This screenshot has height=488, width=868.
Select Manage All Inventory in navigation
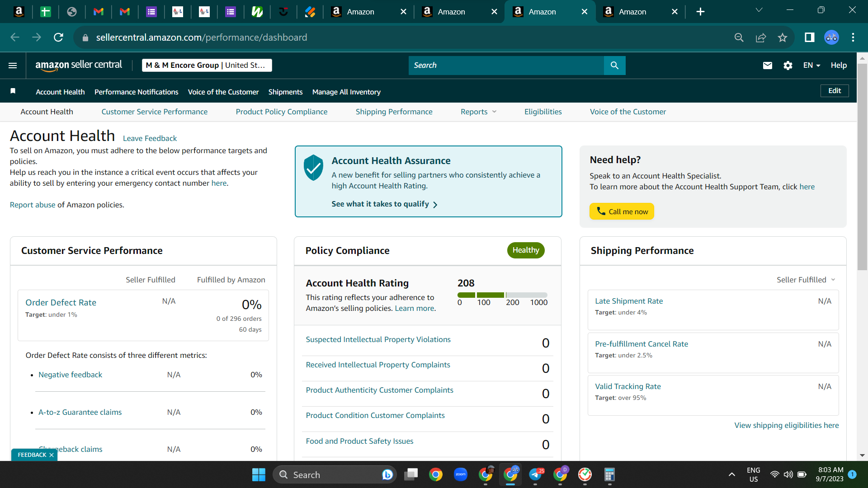(x=346, y=92)
